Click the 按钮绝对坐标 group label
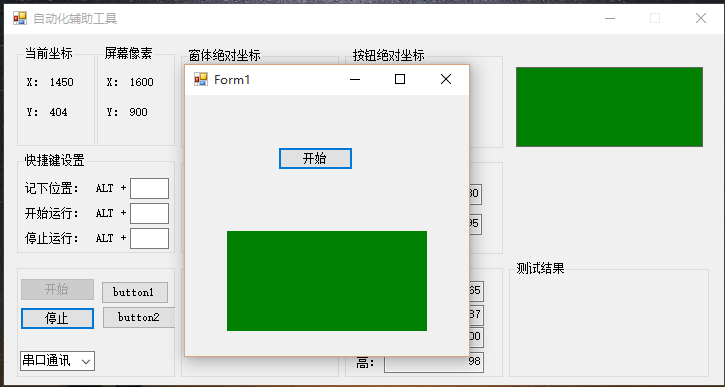The image size is (725, 387). (388, 55)
